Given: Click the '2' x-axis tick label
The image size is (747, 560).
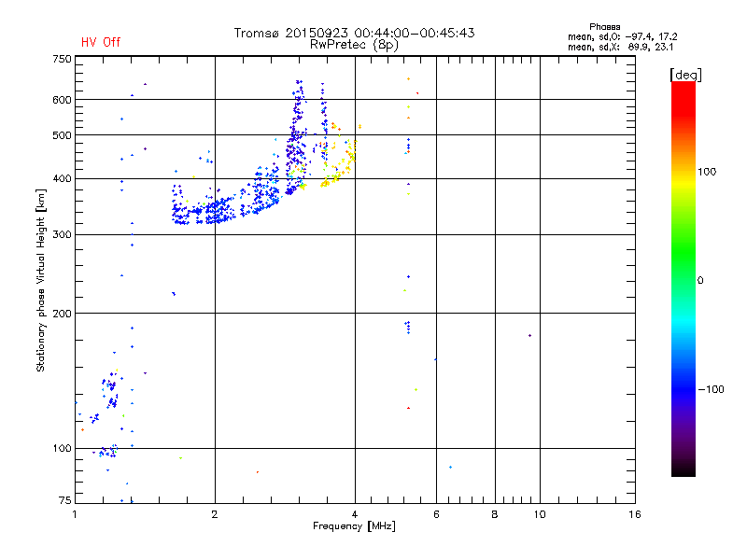Looking at the screenshot, I should point(215,514).
